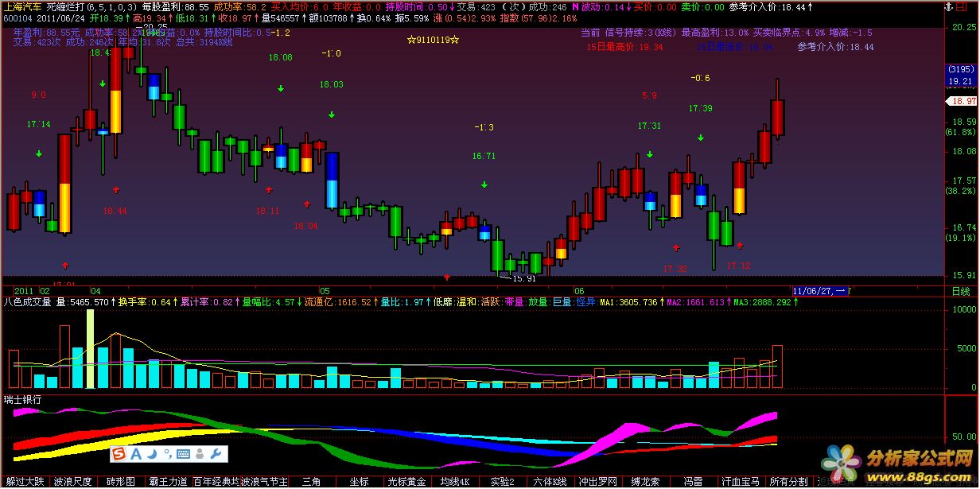Click the 换手率:0.64 reading

point(143,302)
